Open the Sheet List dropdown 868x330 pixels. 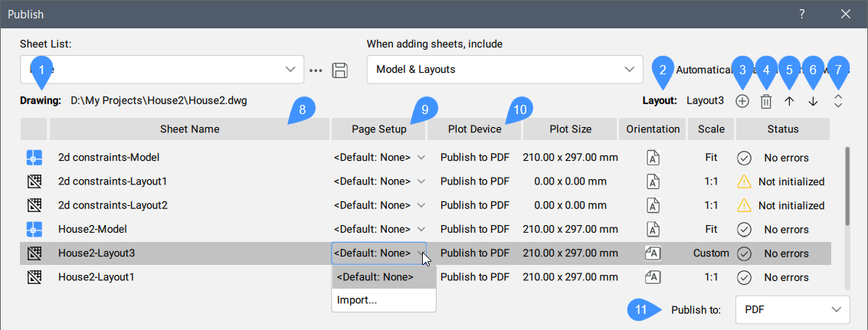pos(162,69)
